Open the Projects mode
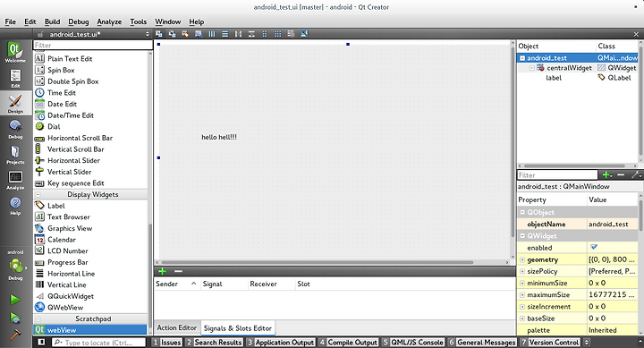 (x=15, y=154)
